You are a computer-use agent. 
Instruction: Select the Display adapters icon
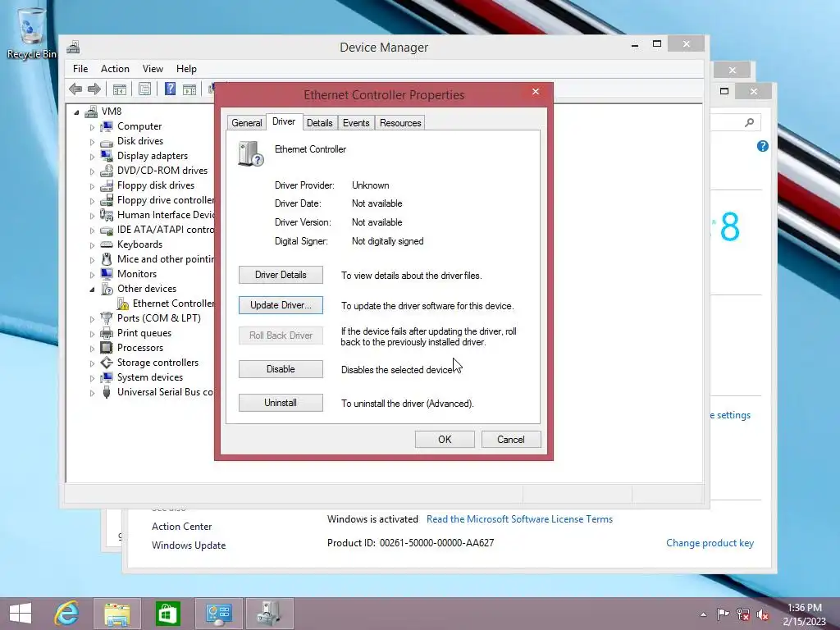[x=107, y=156]
